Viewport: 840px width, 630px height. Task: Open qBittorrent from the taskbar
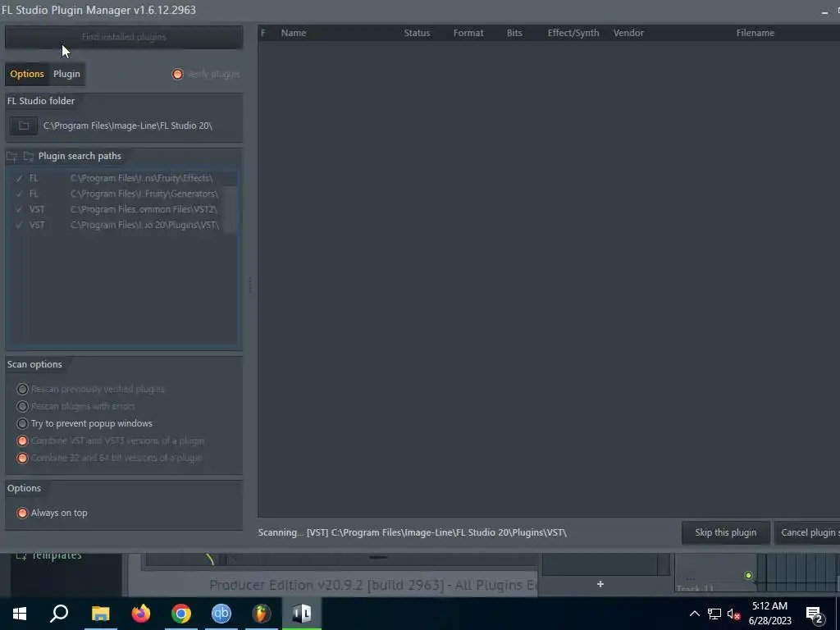(221, 614)
